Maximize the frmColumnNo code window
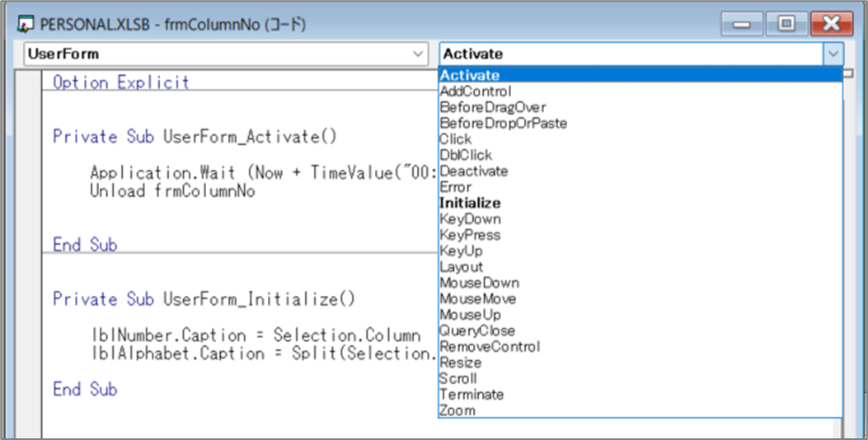Viewport: 868px width, 440px height. [786, 25]
